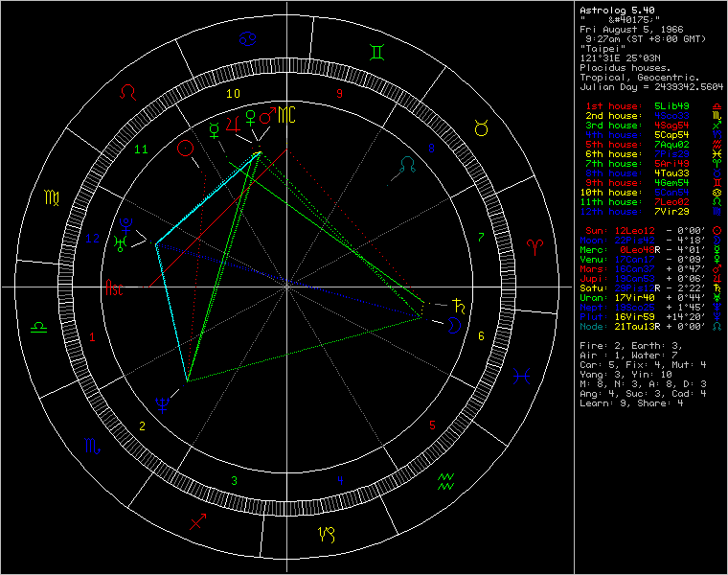Click the house number 9 label
Viewport: 728px width, 575px height.
(339, 94)
